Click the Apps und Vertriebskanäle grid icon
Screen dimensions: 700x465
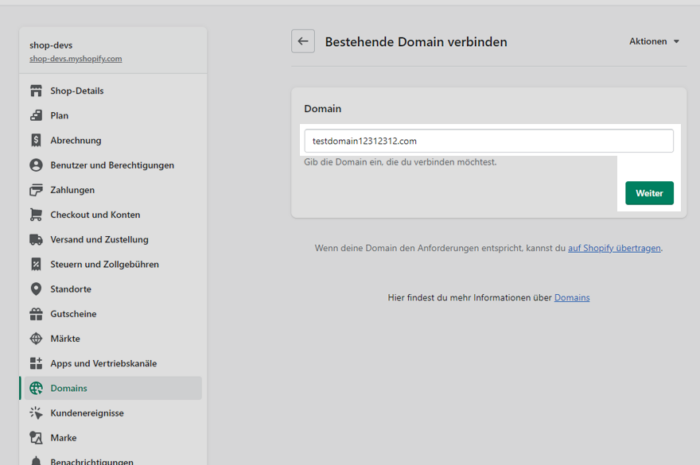36,363
